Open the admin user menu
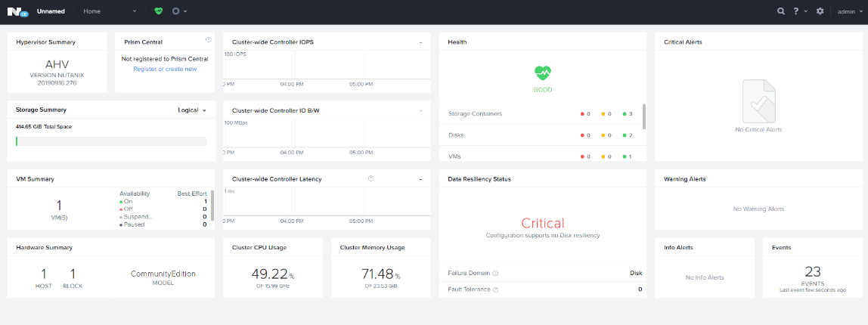The width and height of the screenshot is (868, 325). point(849,11)
